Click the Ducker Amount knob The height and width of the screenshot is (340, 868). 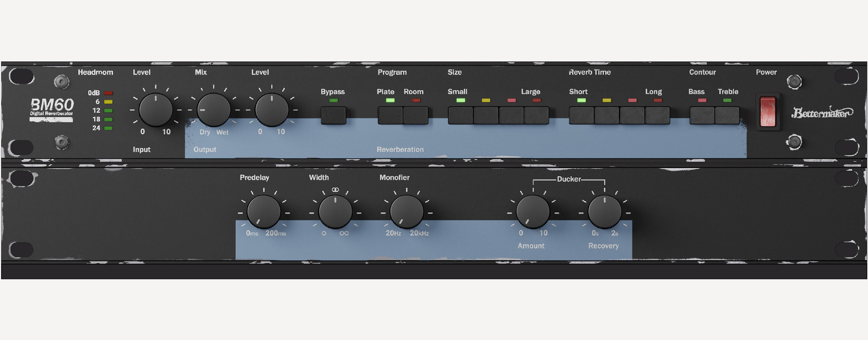tap(533, 212)
